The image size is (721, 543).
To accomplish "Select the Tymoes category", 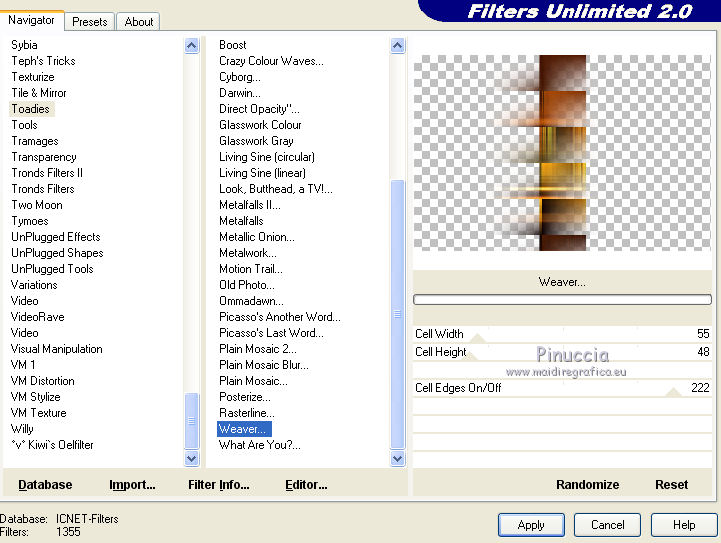I will [x=29, y=221].
